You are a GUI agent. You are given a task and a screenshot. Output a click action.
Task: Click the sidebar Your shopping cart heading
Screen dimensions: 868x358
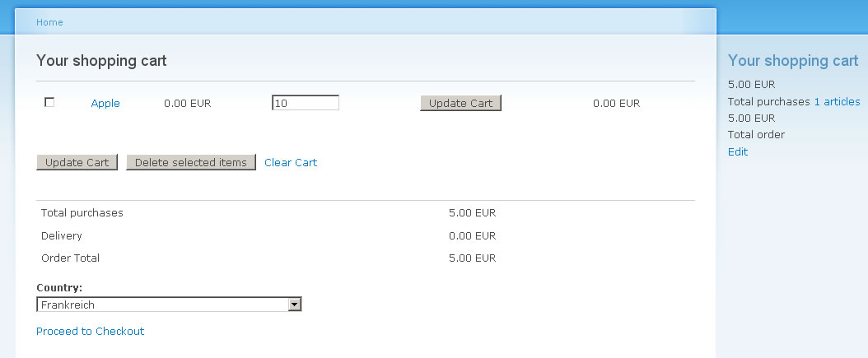pyautogui.click(x=793, y=61)
